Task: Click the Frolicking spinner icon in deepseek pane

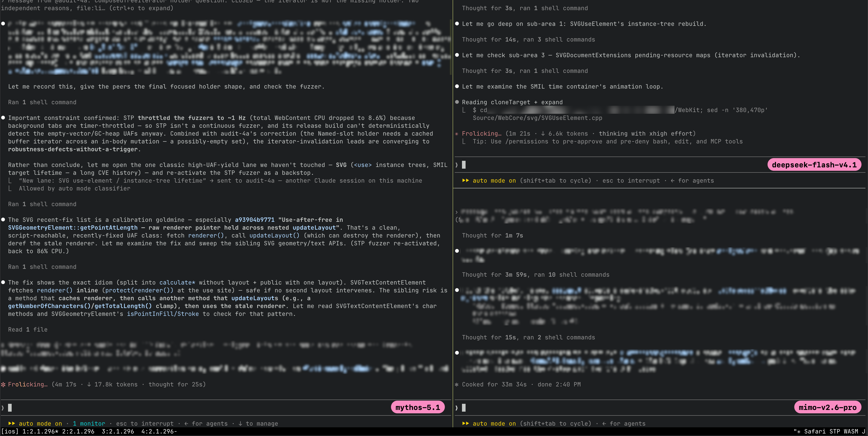Action: (x=457, y=134)
